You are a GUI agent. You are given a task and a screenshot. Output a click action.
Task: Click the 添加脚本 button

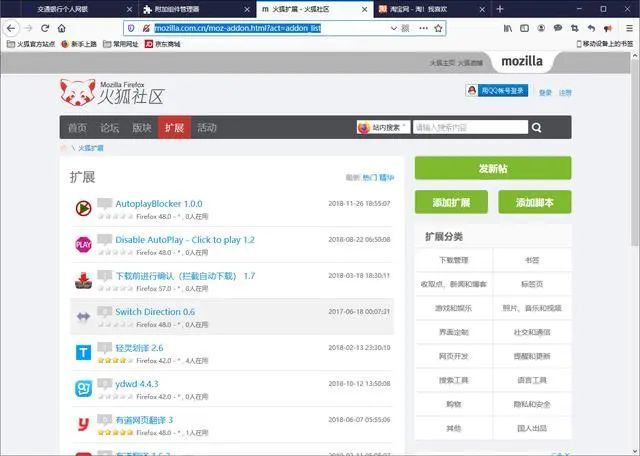click(x=535, y=202)
